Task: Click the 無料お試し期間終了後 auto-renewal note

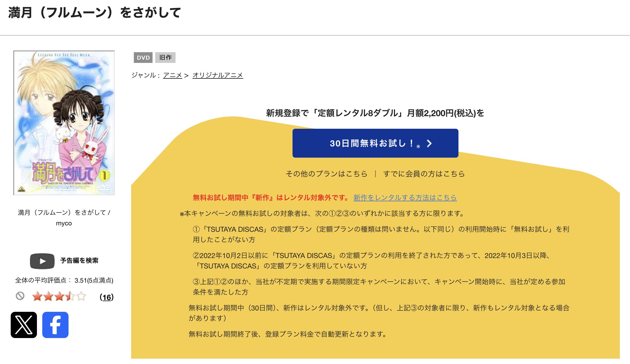Action: tap(288, 334)
